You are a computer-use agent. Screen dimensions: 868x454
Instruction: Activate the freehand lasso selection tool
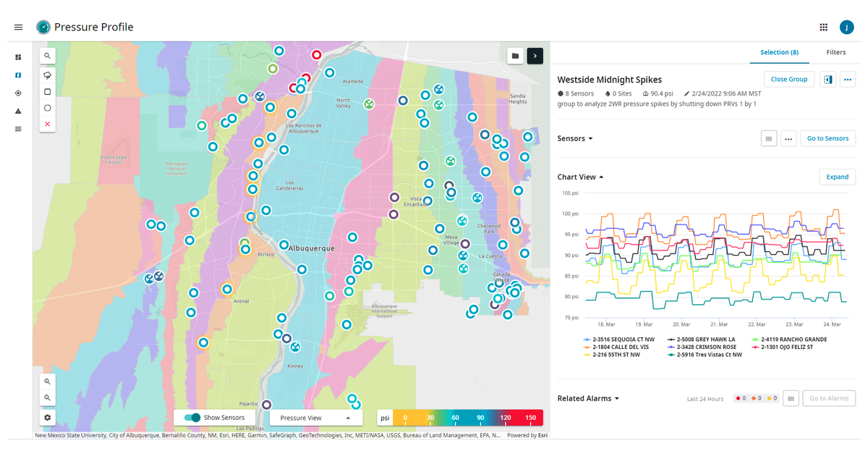(x=47, y=75)
